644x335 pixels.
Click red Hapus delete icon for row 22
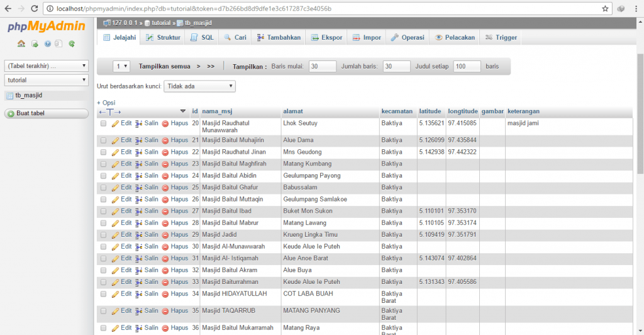click(x=165, y=152)
